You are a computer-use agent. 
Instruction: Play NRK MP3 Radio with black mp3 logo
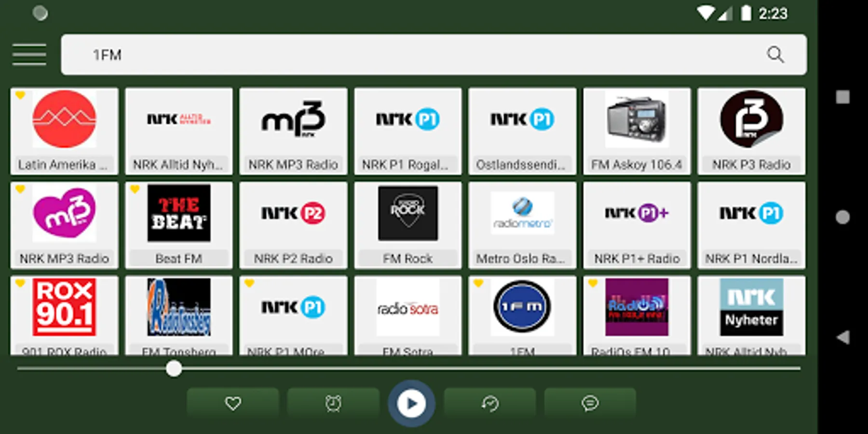pyautogui.click(x=293, y=131)
